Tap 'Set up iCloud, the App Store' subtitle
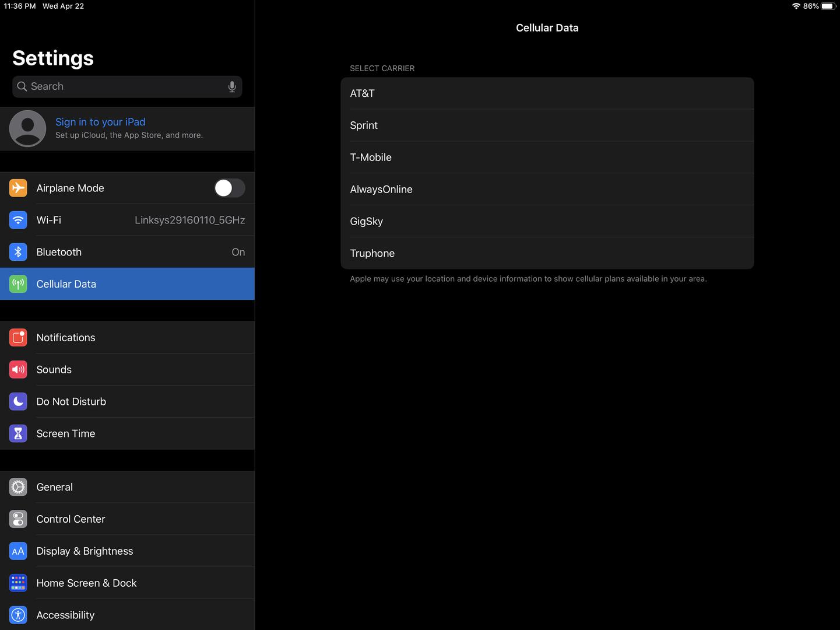 (x=129, y=135)
